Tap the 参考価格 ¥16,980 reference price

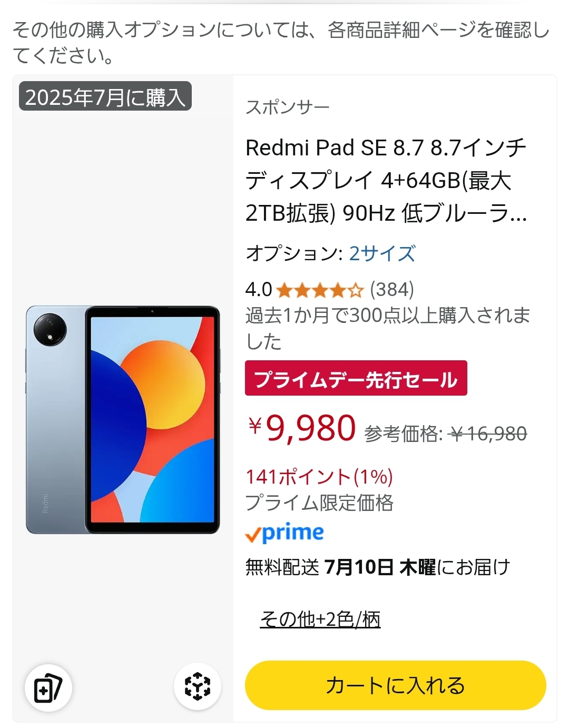click(446, 434)
